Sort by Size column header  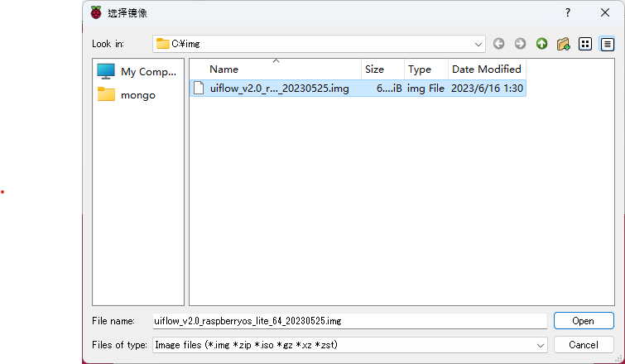382,69
